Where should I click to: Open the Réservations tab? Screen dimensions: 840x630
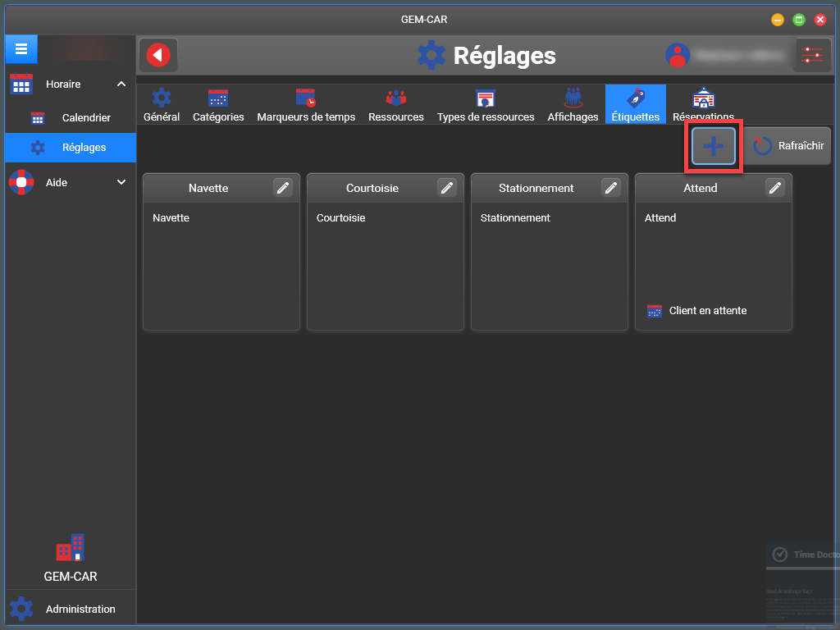click(703, 105)
